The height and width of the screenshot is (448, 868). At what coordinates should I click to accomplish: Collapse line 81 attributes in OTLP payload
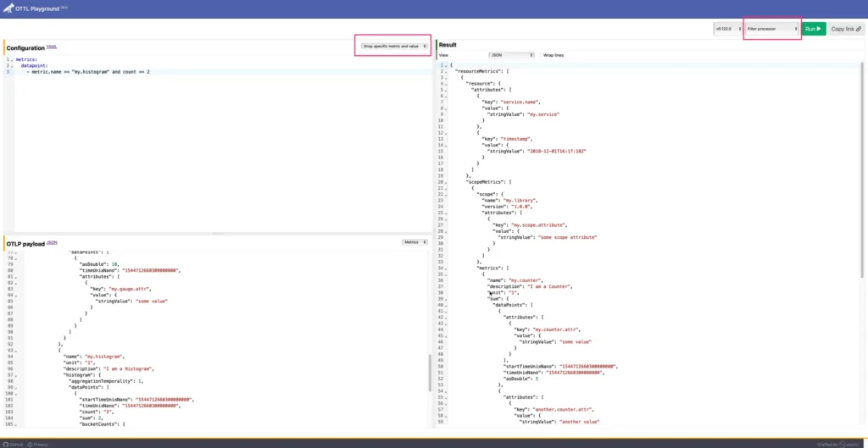click(16, 277)
